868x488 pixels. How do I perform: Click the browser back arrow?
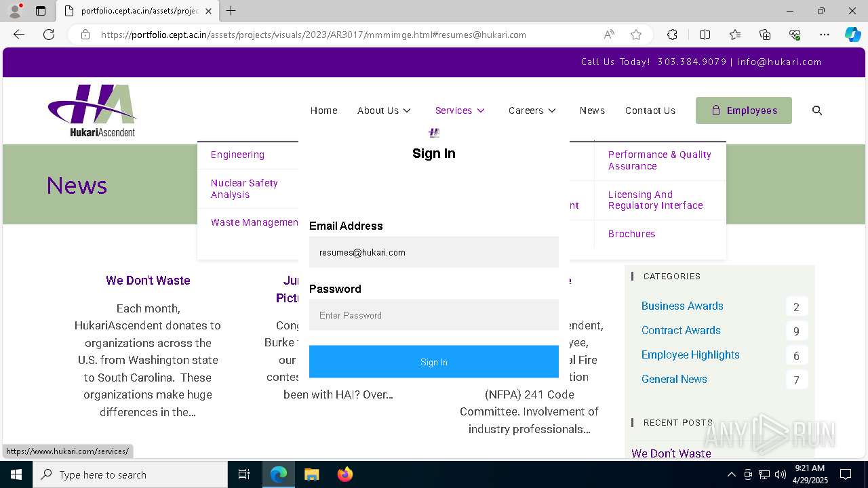pyautogui.click(x=19, y=35)
